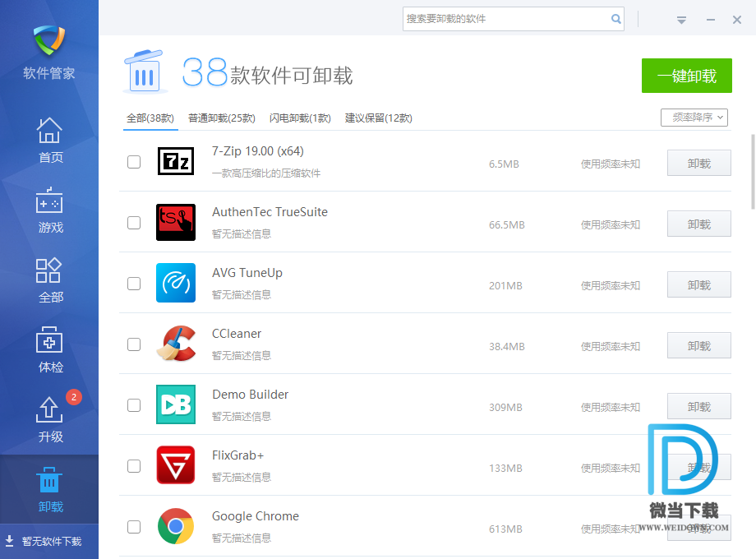Tick the Demo Builder checkbox
Viewport: 756px width, 559px height.
click(x=134, y=405)
